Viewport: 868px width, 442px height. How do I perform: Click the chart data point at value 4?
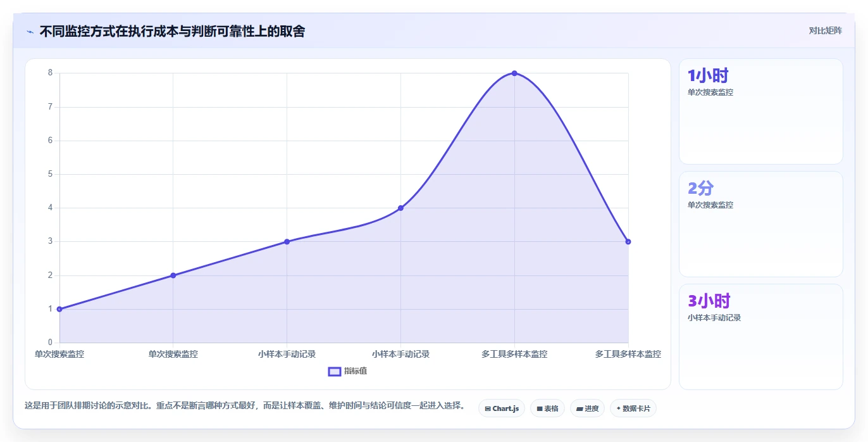click(x=400, y=208)
